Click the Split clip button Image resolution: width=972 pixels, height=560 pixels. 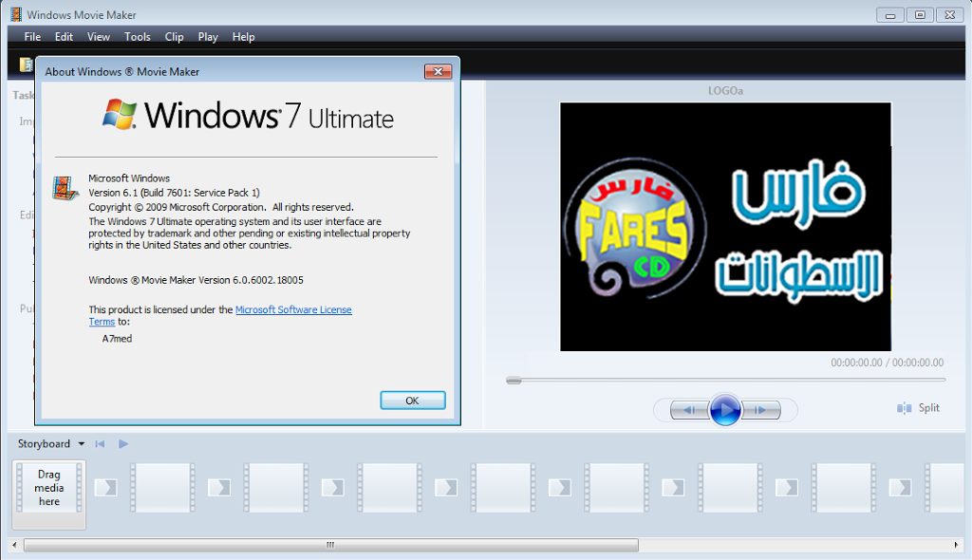[x=918, y=408]
